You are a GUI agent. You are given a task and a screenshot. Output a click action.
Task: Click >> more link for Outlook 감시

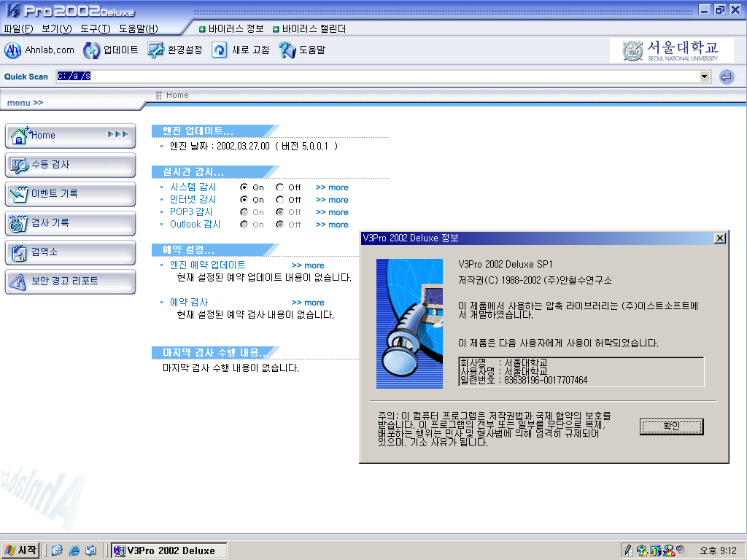coord(332,225)
